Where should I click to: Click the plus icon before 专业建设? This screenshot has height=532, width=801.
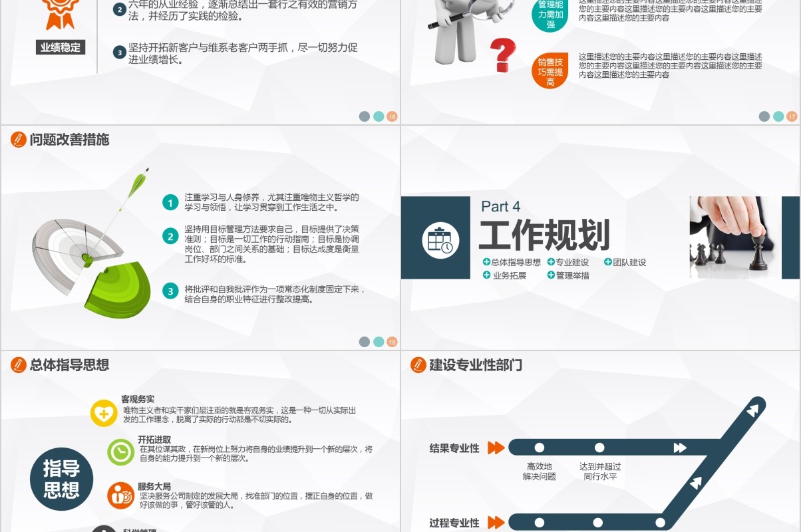551,262
